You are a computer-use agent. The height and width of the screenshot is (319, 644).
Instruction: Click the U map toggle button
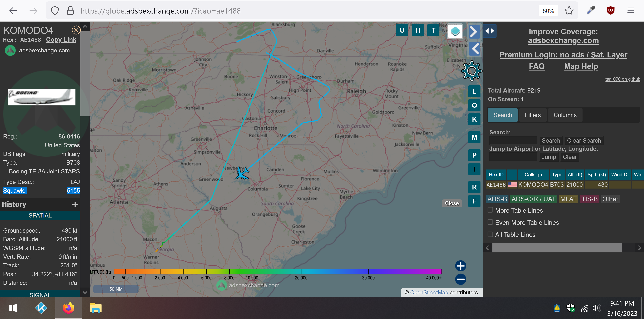(402, 30)
